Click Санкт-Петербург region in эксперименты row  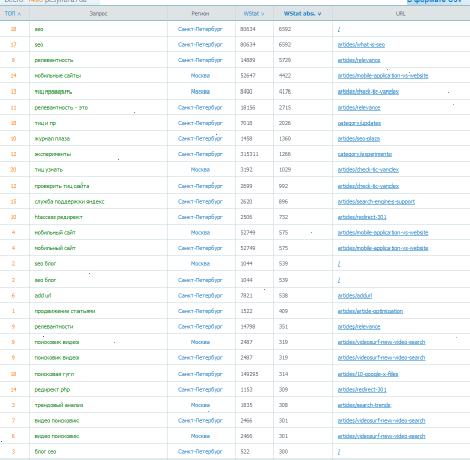[200, 154]
